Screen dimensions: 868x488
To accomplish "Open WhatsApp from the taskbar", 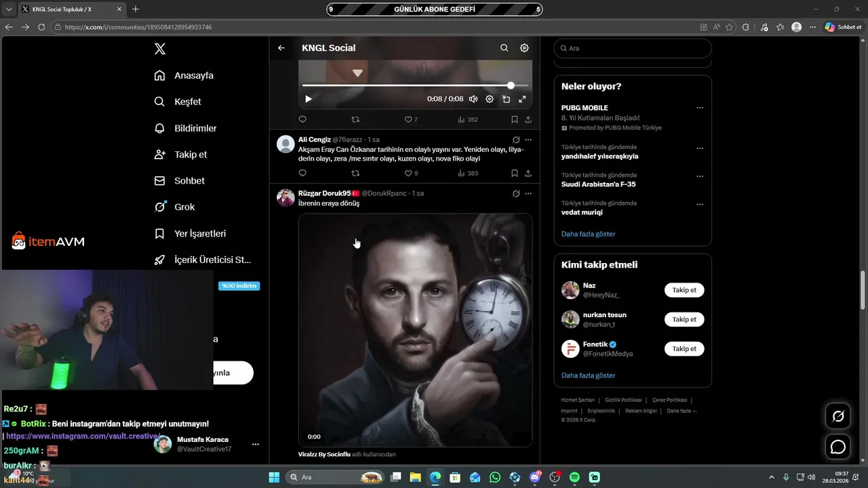I will pyautogui.click(x=495, y=477).
